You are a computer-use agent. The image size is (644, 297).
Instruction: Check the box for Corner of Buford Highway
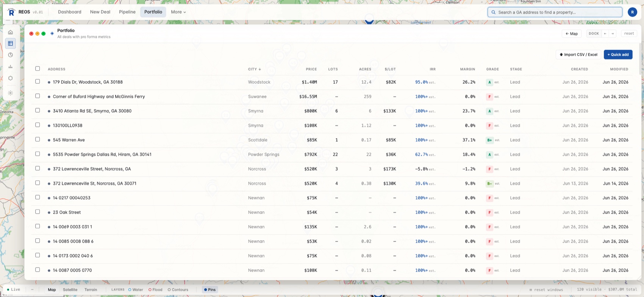pos(38,96)
